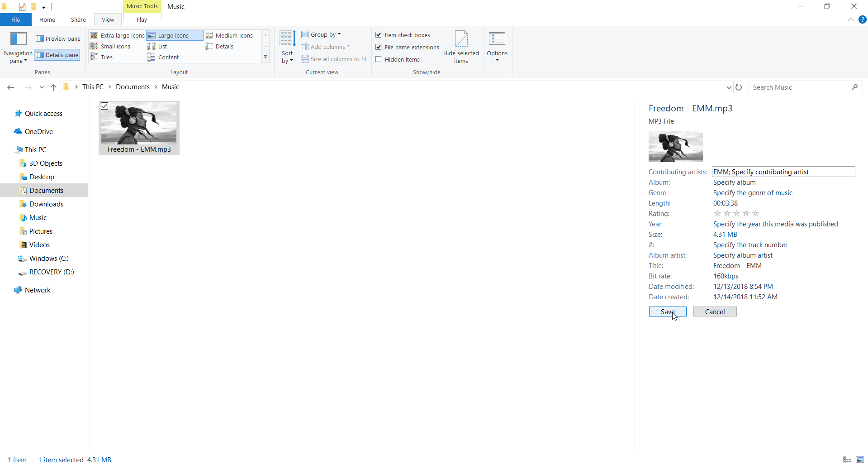This screenshot has width=868, height=465.
Task: Set rating to five stars
Action: (755, 213)
